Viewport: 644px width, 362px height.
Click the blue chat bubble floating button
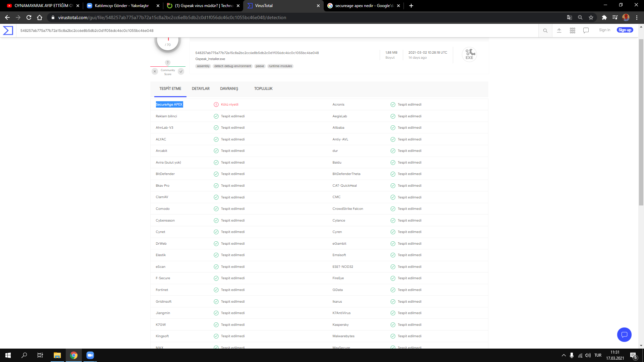tap(624, 335)
